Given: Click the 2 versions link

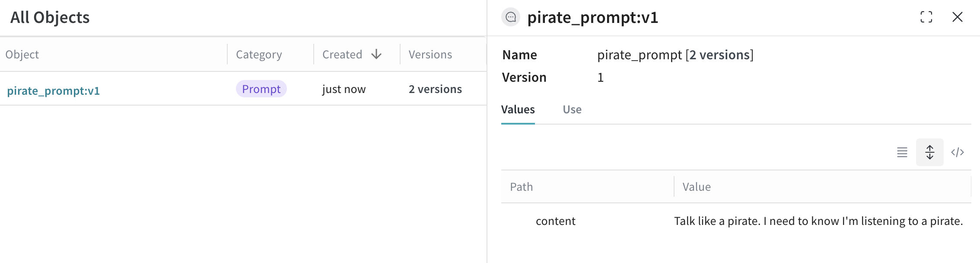Looking at the screenshot, I should click(435, 89).
